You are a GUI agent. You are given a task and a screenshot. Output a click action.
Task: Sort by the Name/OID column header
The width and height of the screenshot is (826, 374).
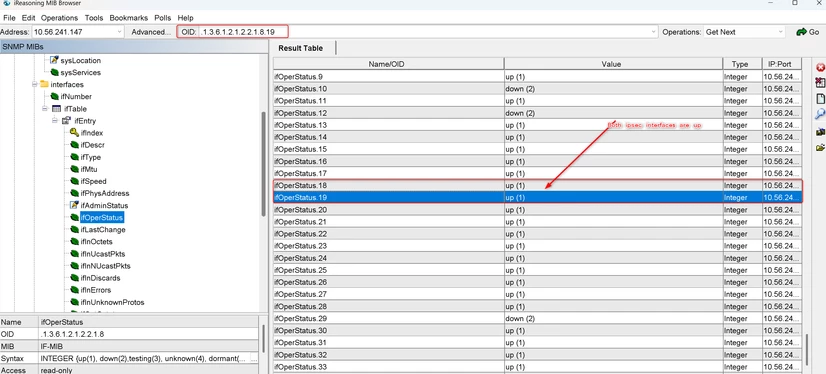point(388,64)
